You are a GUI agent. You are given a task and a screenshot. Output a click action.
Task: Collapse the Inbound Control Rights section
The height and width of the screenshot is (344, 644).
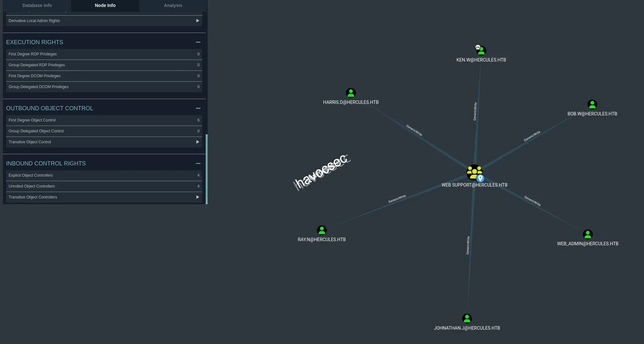tap(198, 164)
